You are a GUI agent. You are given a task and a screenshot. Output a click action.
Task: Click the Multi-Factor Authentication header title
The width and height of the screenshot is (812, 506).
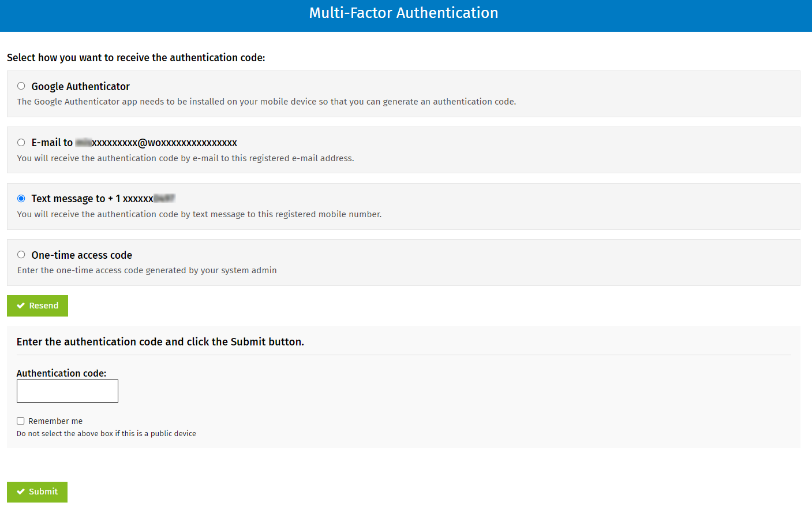(403, 13)
